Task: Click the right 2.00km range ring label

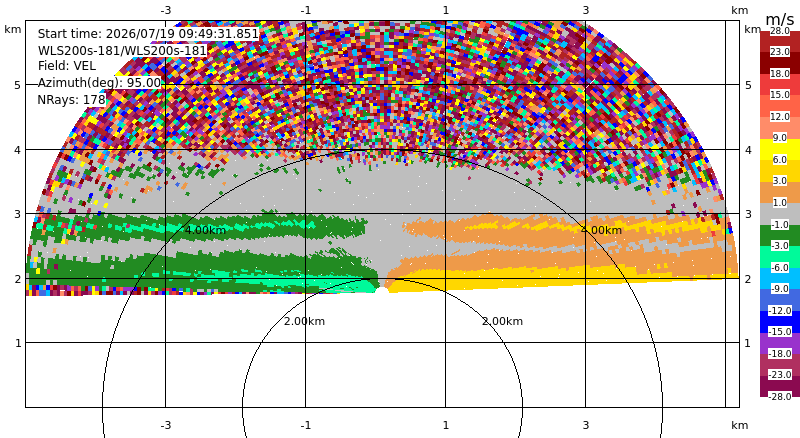Action: 502,321
